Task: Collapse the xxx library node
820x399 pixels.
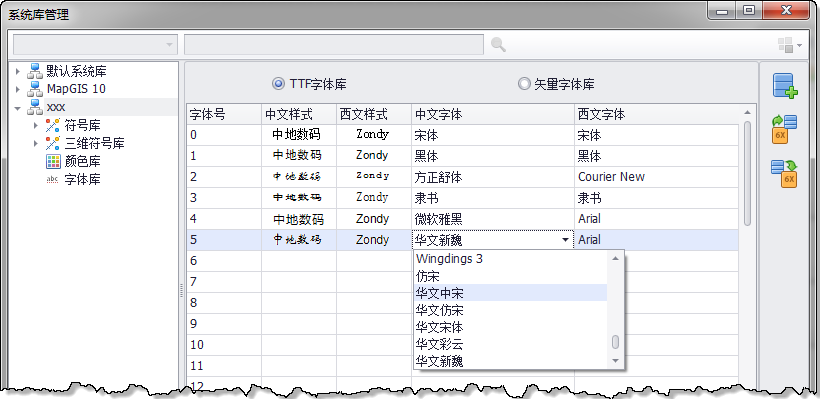Action: point(18,108)
